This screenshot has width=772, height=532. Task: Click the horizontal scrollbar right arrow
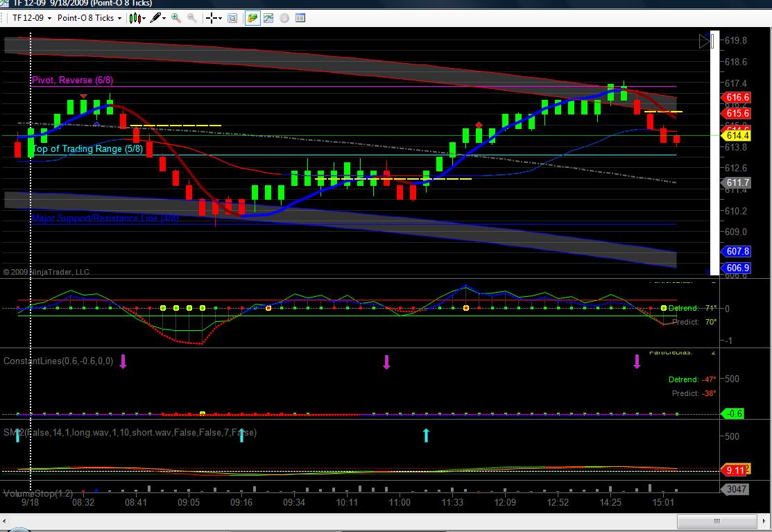tap(764, 521)
